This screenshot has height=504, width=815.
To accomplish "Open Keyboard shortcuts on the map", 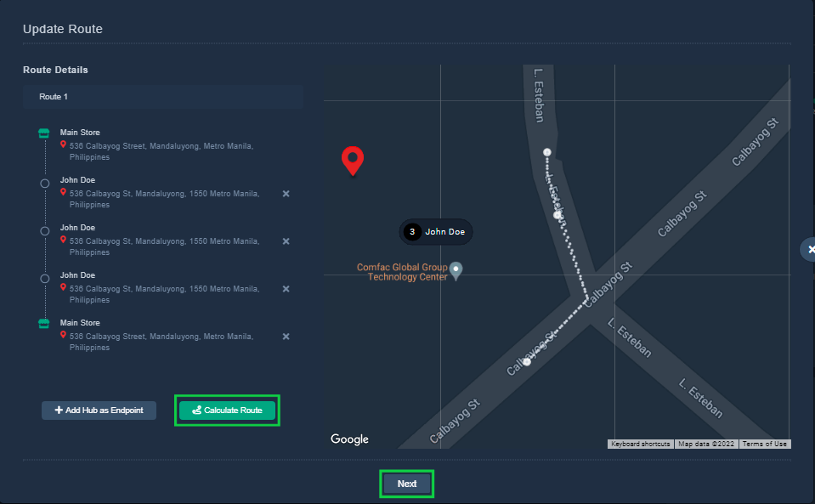I will point(641,445).
